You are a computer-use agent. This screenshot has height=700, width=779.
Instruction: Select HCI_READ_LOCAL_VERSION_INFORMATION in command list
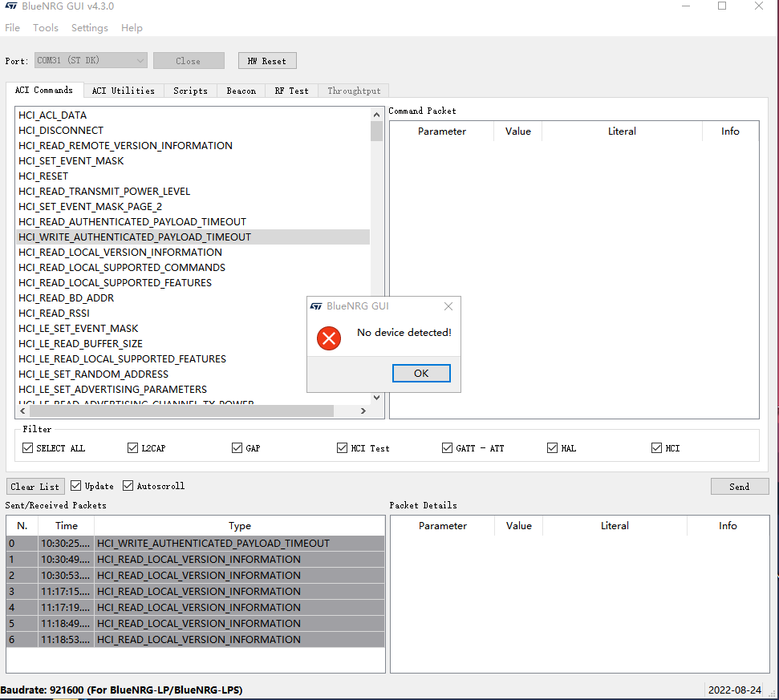click(193, 253)
